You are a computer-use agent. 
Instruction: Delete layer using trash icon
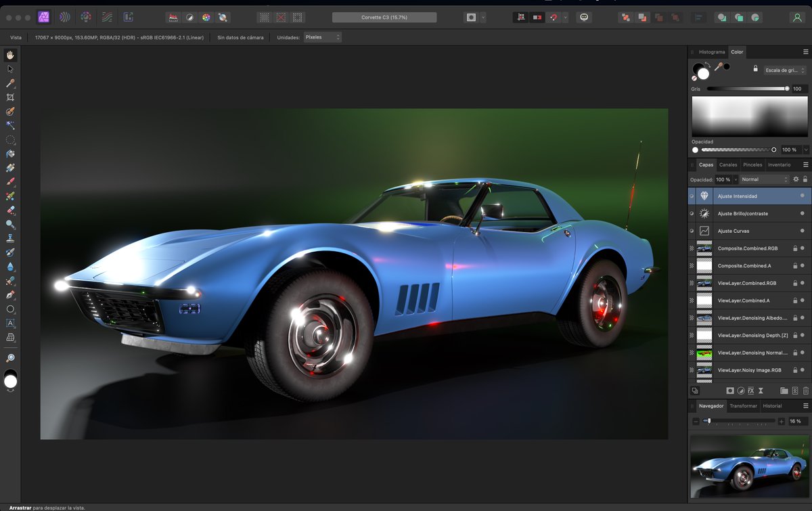coord(806,391)
